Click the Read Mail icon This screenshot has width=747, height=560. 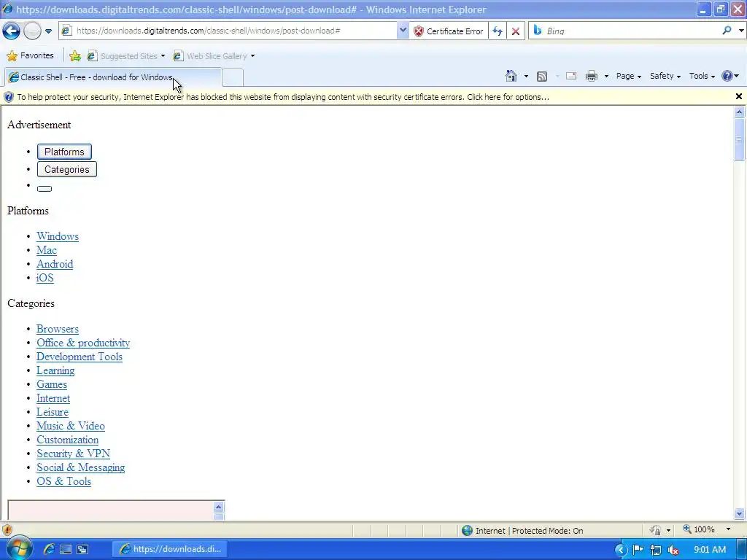coord(571,76)
